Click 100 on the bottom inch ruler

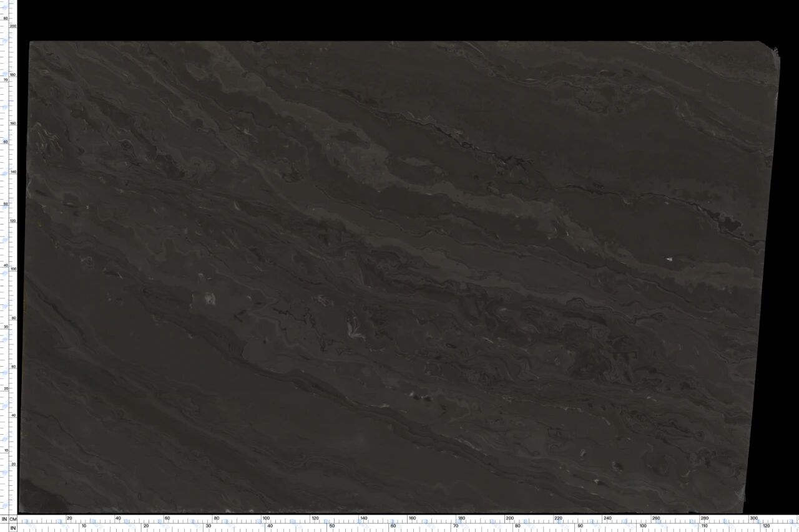point(643,526)
